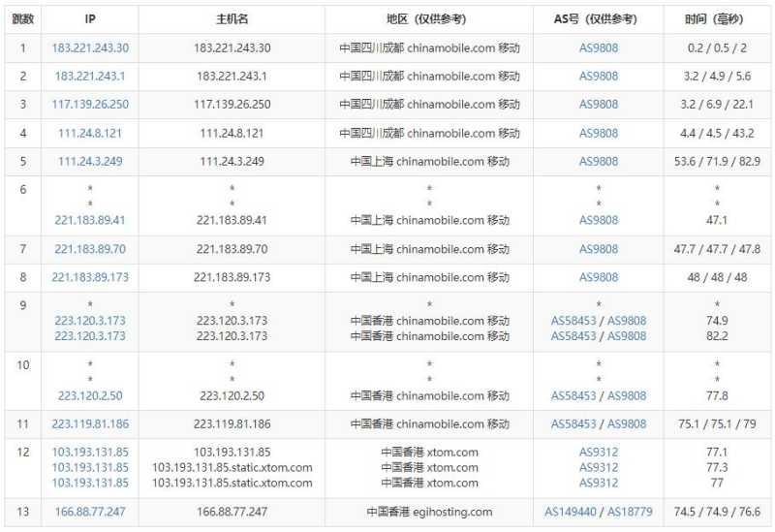Select the time value 3.2 / 6.9 / 22.1
Image resolution: width=775 pixels, height=532 pixels.
coord(717,105)
